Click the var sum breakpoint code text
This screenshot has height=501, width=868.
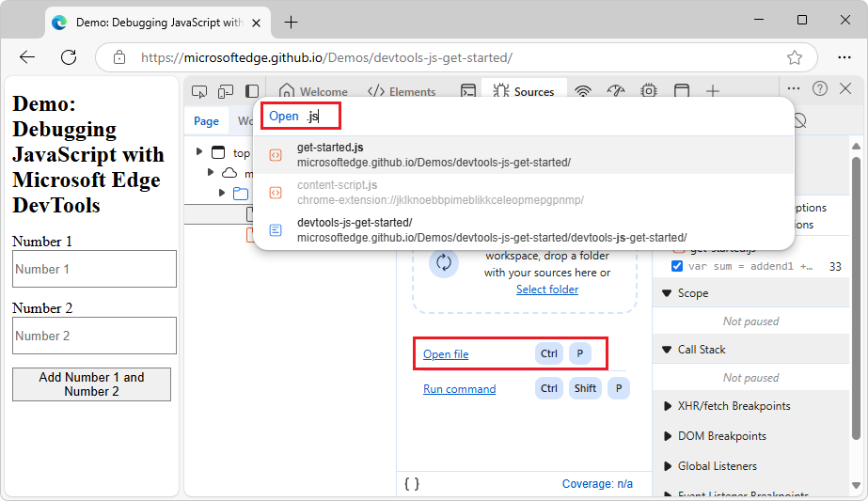click(x=750, y=266)
